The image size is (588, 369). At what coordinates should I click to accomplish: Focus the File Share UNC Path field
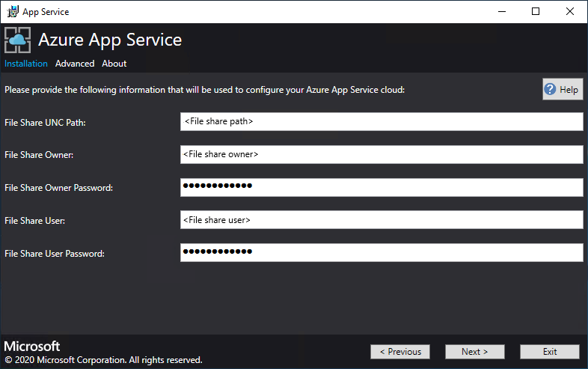coord(382,121)
